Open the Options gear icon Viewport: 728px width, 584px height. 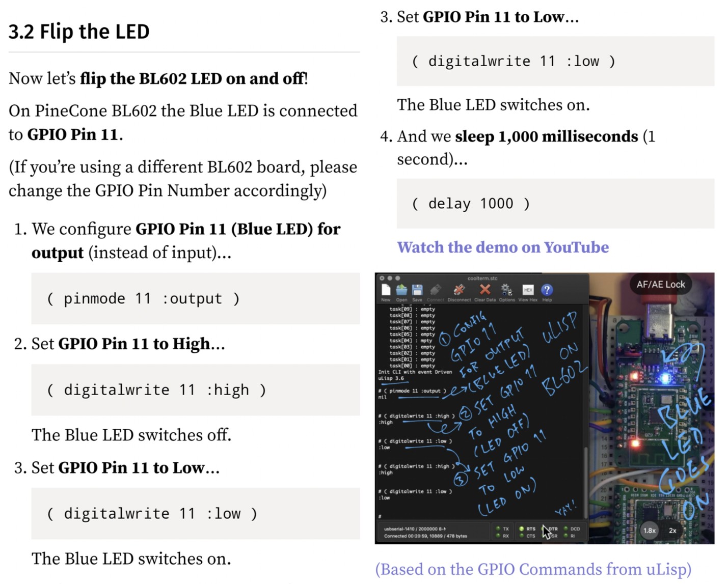(506, 290)
